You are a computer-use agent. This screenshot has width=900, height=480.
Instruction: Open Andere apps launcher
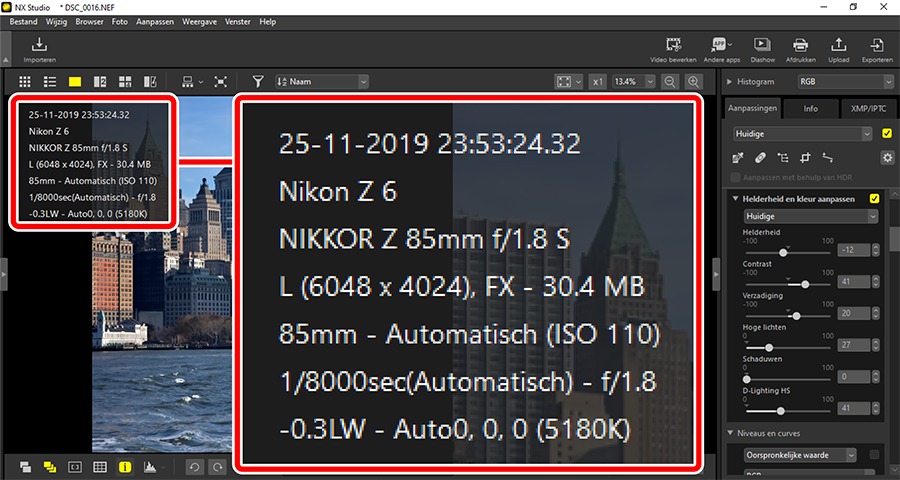pyautogui.click(x=719, y=45)
